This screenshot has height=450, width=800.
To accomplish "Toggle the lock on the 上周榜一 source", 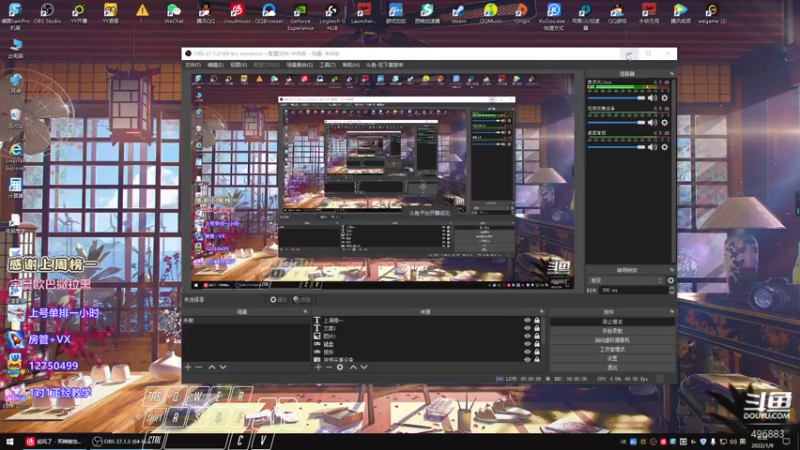I will click(x=537, y=320).
